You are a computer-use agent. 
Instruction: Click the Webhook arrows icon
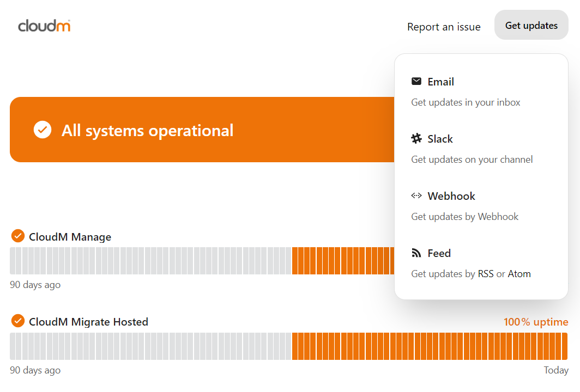click(416, 195)
